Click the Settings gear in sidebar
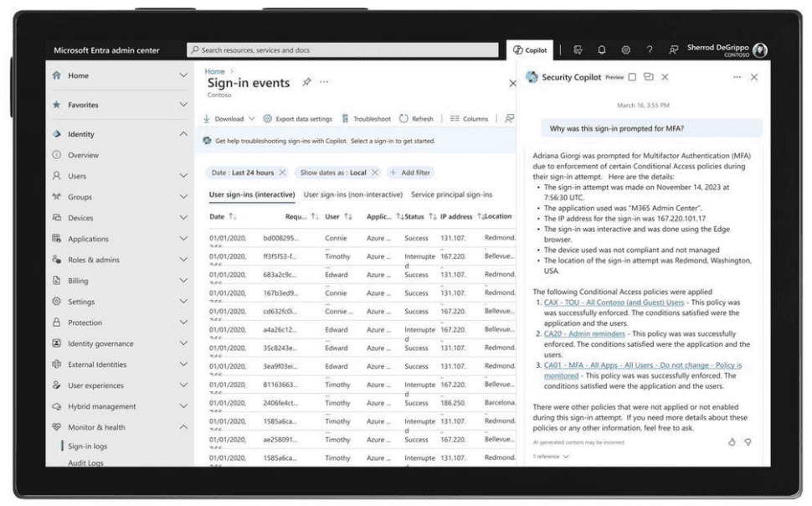This screenshot has height=506, width=812. (x=56, y=302)
